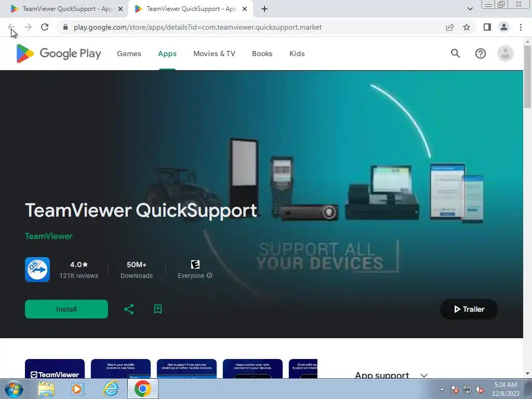The image size is (532, 399).
Task: Reload the current page
Action: click(x=45, y=27)
